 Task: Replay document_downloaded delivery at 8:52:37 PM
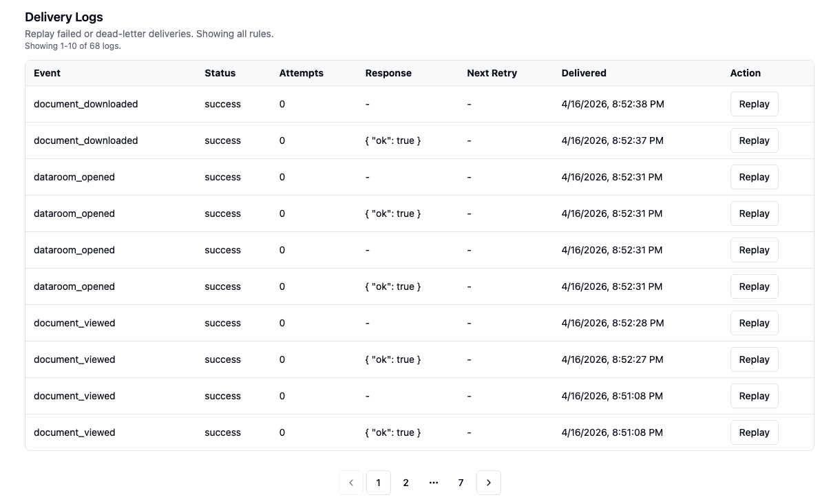754,140
